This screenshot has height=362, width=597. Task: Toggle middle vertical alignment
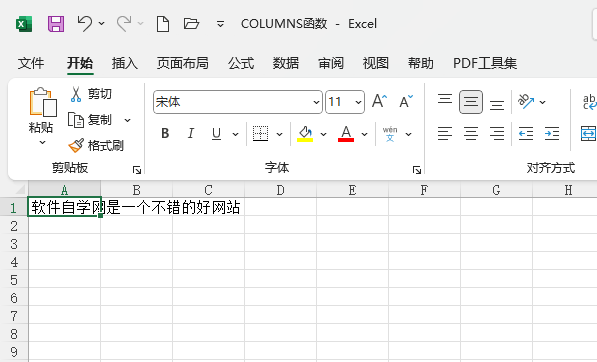(471, 102)
